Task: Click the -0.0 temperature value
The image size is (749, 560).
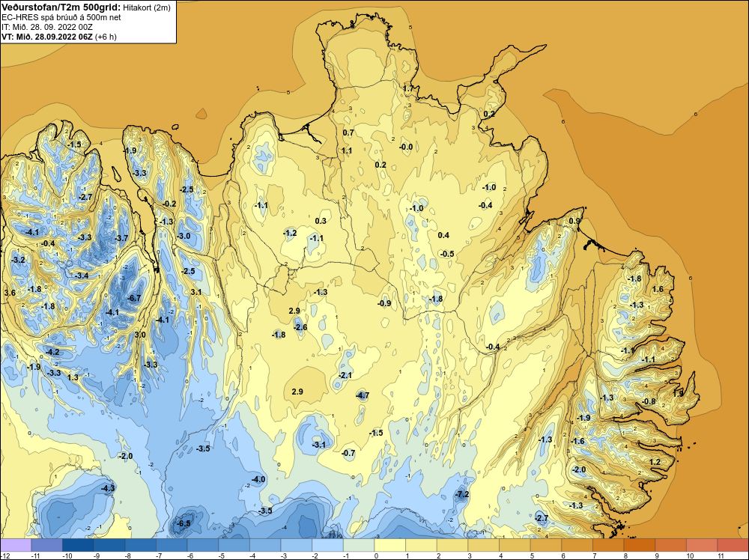Action: (406, 147)
